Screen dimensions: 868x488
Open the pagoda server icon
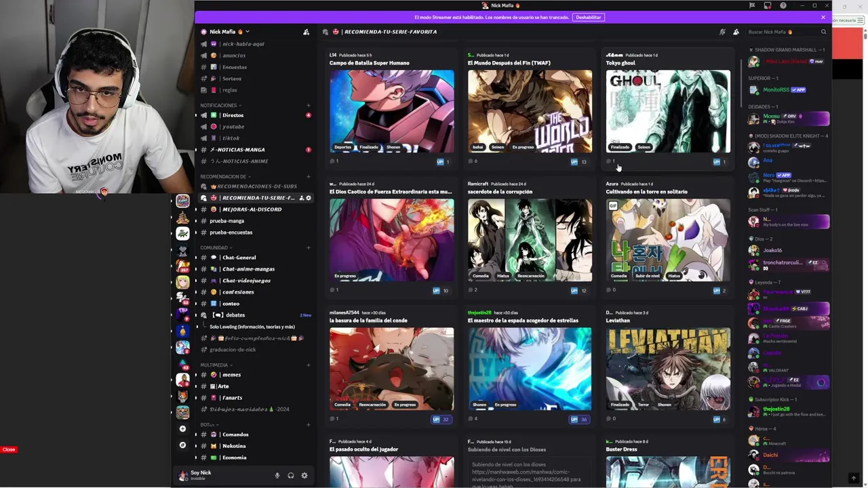coord(182,218)
